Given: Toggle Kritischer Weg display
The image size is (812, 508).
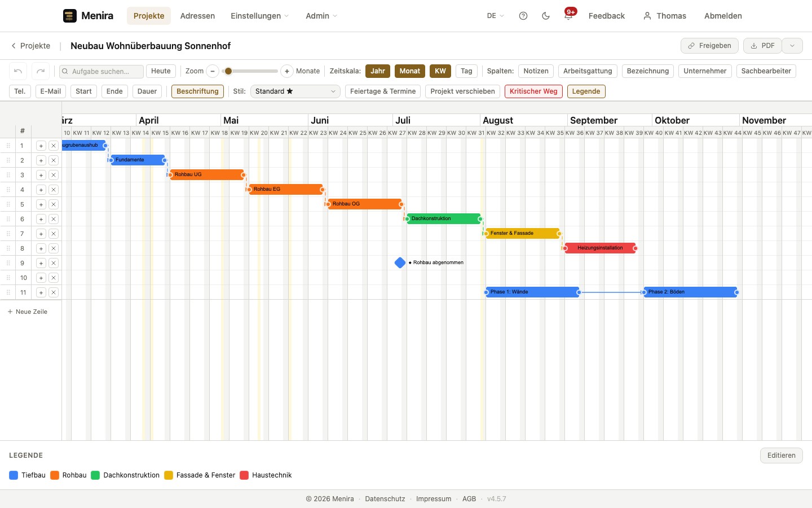Looking at the screenshot, I should coord(533,91).
